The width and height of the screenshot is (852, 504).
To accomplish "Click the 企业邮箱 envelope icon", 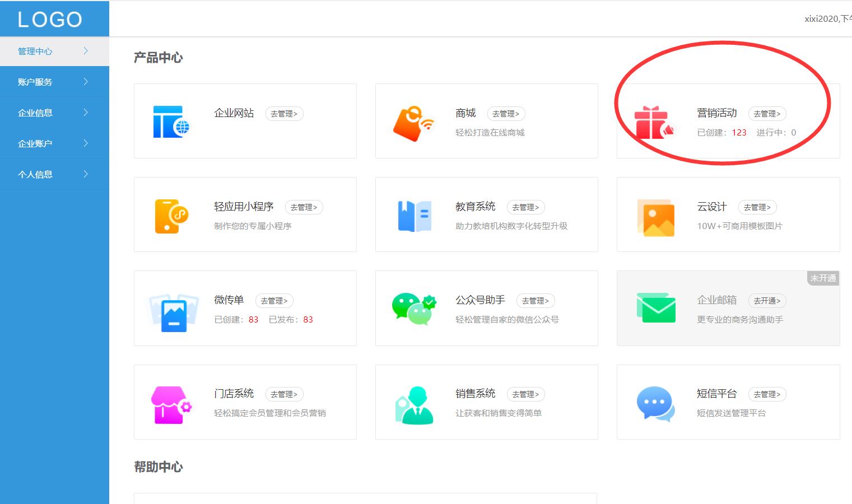I will tap(656, 307).
